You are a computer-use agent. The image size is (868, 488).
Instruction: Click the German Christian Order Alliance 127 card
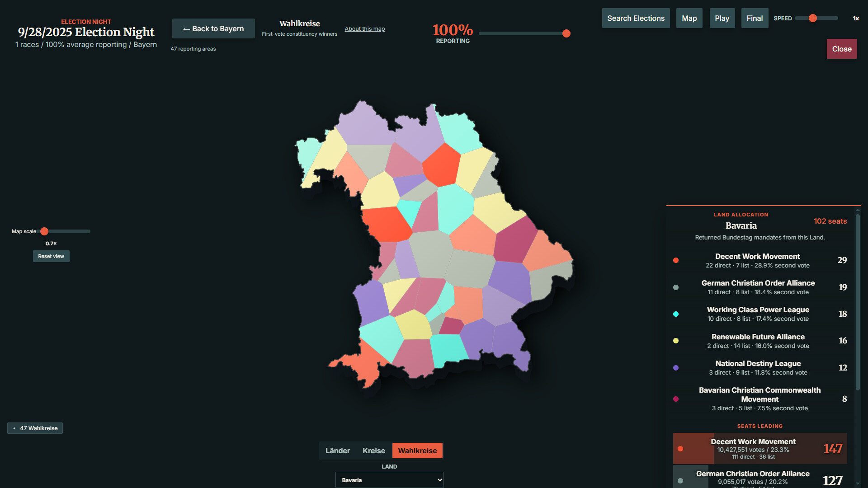[760, 477]
